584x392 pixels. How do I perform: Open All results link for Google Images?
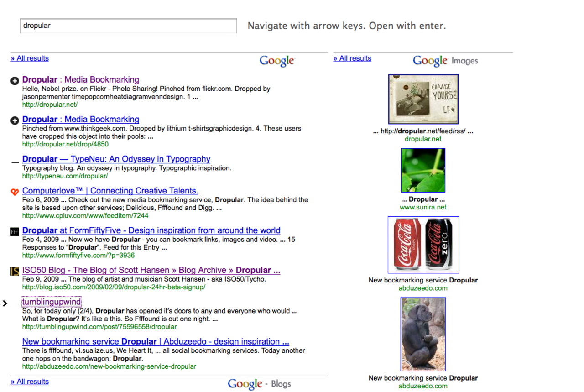point(352,58)
